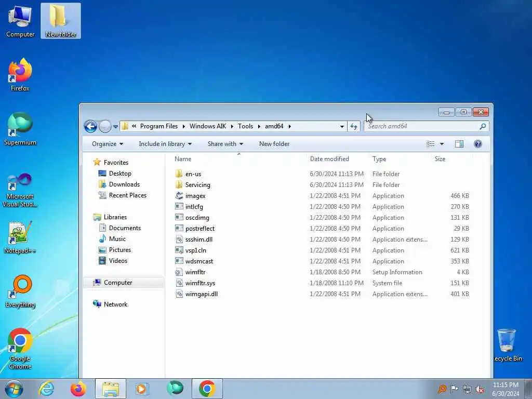Screen dimensions: 532x399
Task: Open the Windows Start button
Action: pyautogui.click(x=14, y=389)
